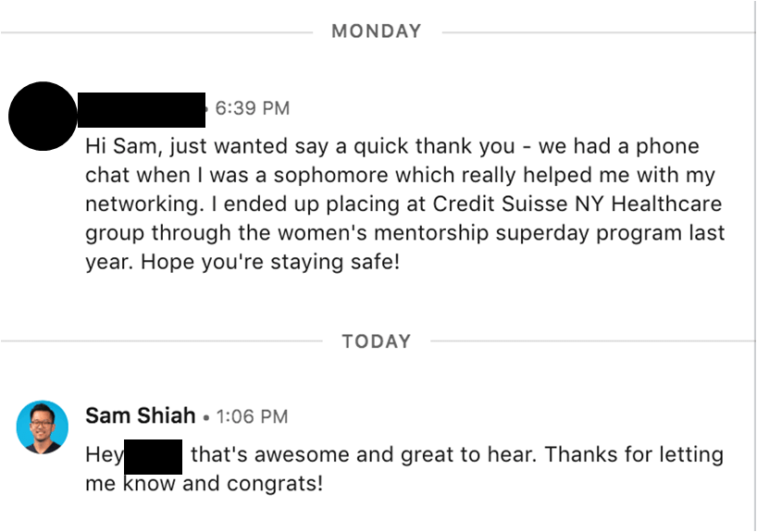Image resolution: width=757 pixels, height=532 pixels.
Task: Open Sam Shiah's profile photo
Action: (43, 427)
